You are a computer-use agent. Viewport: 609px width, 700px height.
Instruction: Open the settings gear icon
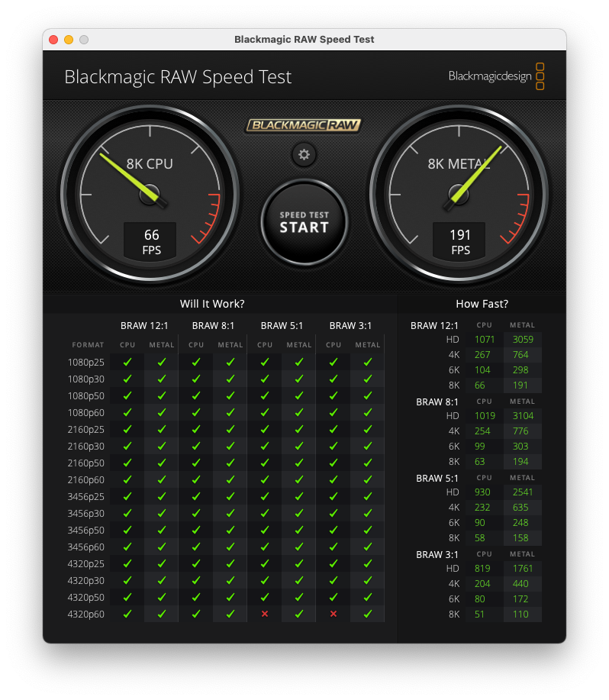304,155
